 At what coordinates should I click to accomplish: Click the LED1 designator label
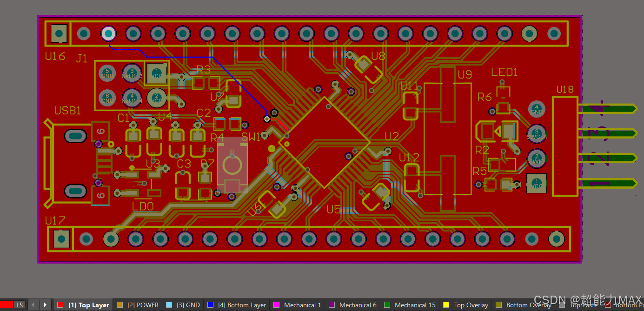[x=505, y=72]
